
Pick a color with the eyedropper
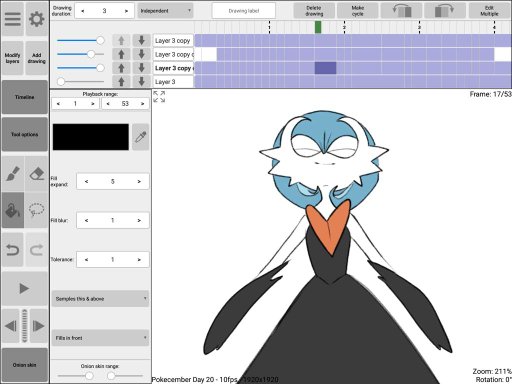[140, 137]
